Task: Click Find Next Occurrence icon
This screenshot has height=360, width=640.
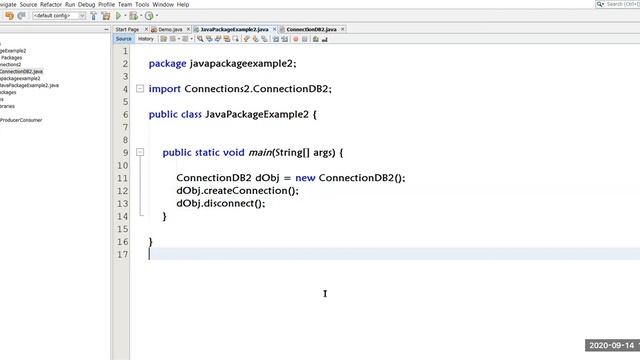Action: [x=218, y=39]
